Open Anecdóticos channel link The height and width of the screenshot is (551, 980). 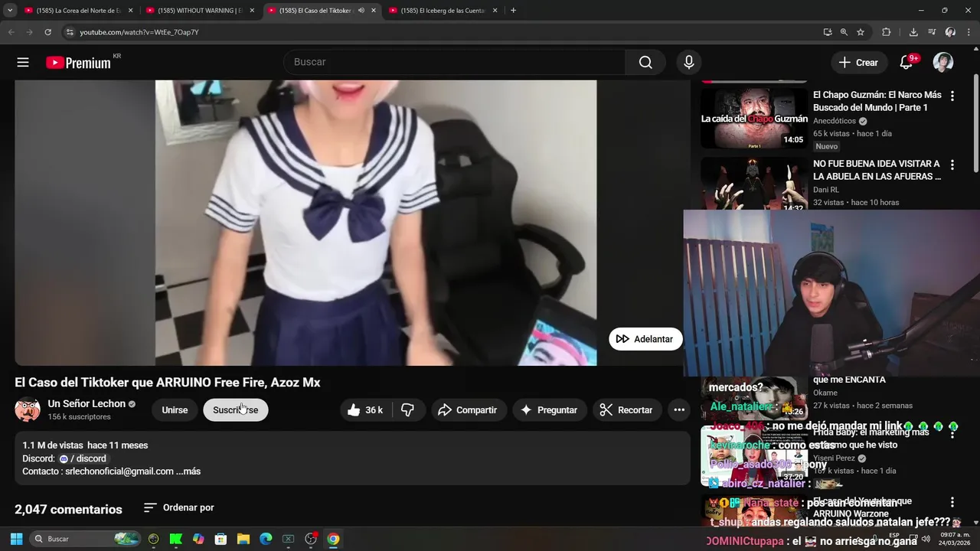(835, 121)
